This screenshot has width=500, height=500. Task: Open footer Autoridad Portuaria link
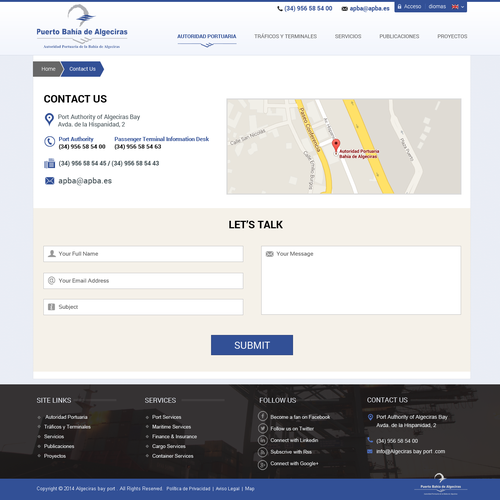66,417
